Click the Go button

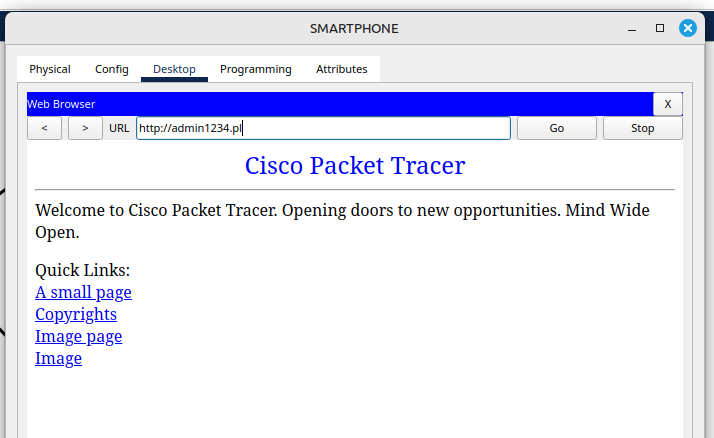coord(556,128)
